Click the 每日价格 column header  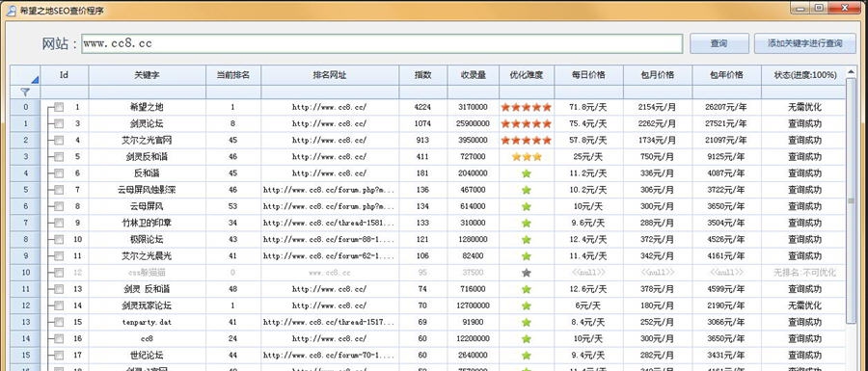588,75
